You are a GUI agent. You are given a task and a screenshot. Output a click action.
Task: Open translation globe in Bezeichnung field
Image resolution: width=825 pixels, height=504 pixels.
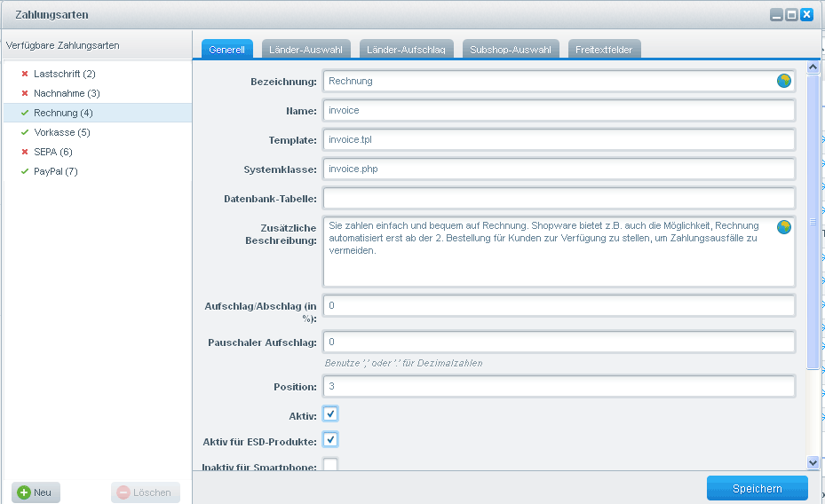784,81
